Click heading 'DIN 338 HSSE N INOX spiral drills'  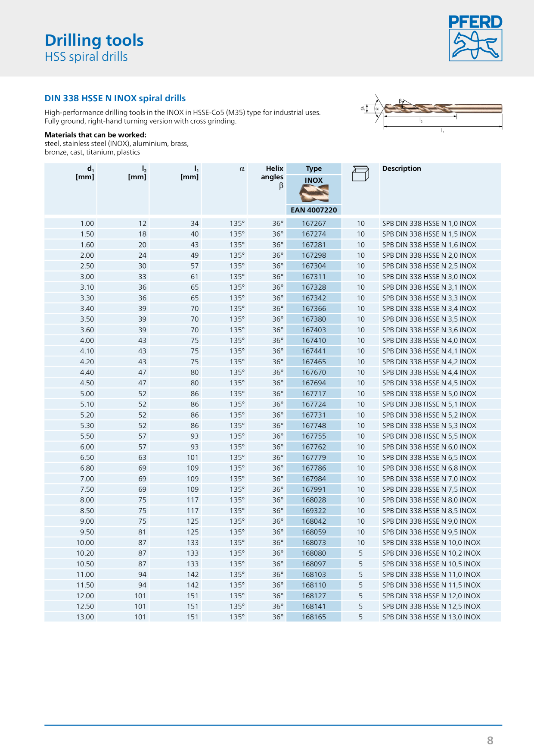(x=115, y=98)
